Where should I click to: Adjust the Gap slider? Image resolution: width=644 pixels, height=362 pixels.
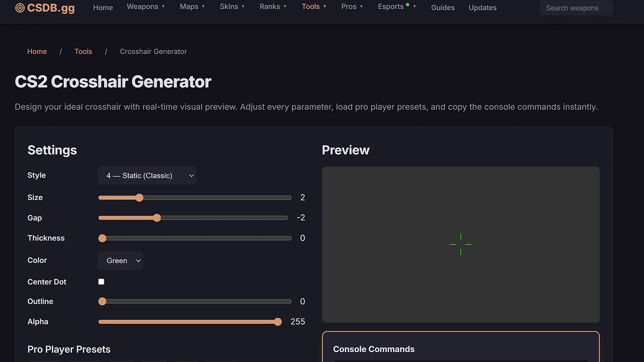[x=193, y=218]
